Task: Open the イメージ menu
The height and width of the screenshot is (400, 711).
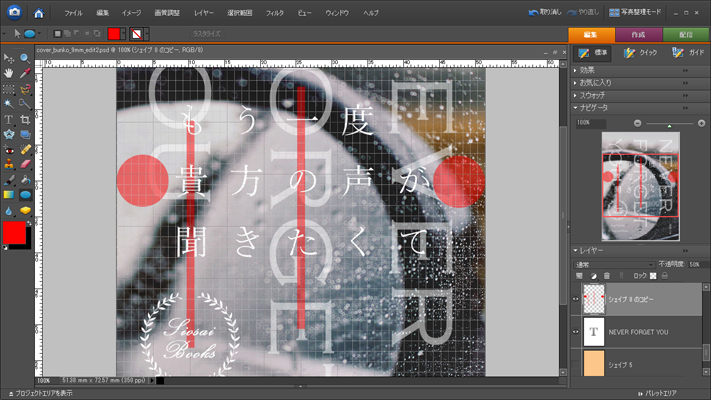Action: (x=131, y=13)
